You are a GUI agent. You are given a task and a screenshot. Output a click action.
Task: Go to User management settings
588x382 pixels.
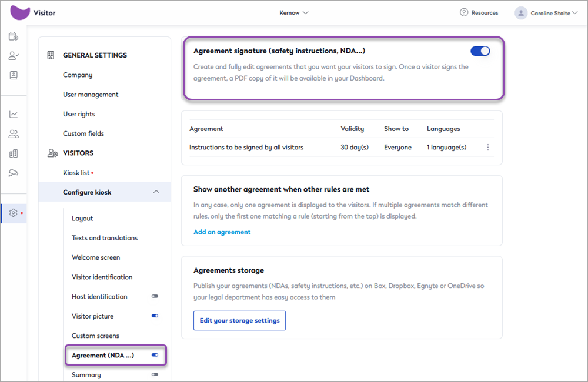(91, 95)
